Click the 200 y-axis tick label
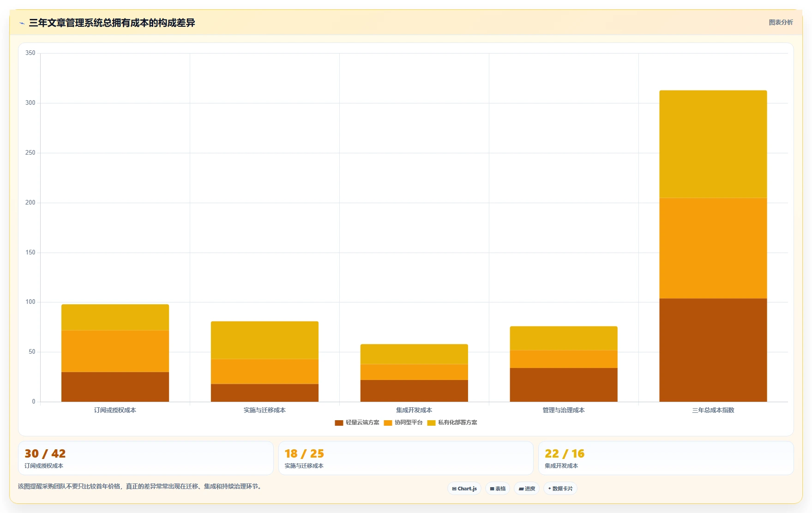The height and width of the screenshot is (513, 812). click(30, 203)
